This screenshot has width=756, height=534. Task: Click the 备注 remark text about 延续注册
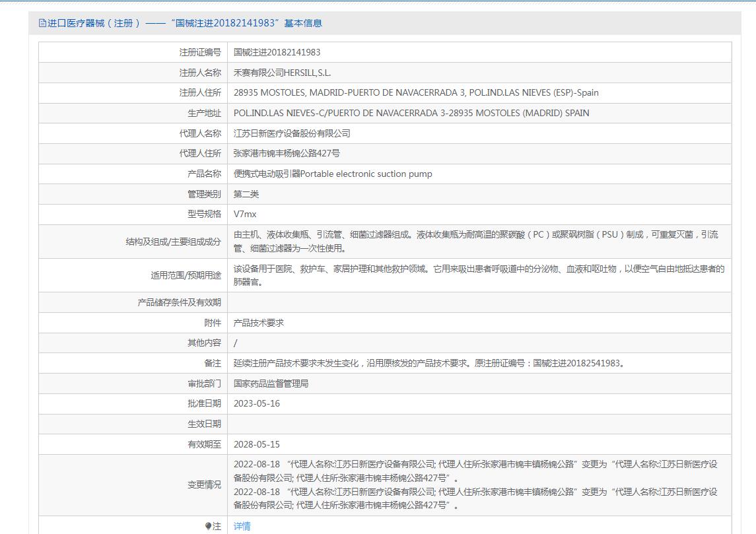tap(429, 363)
